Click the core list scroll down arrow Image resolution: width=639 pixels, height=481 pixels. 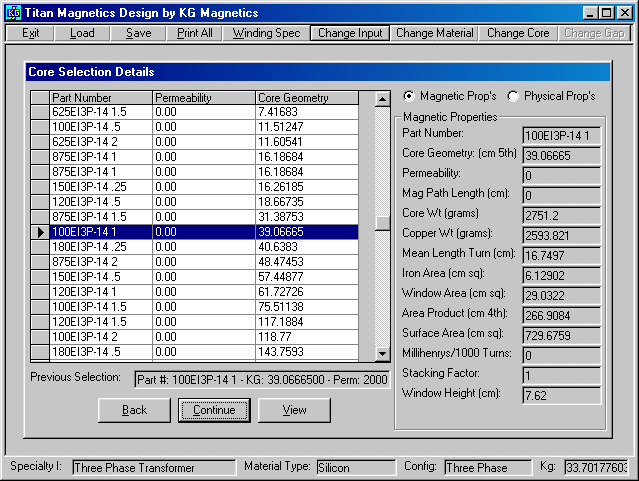[x=382, y=353]
